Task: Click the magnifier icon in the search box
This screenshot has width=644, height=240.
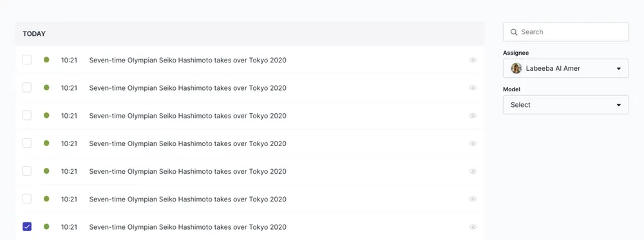Action: [x=513, y=32]
